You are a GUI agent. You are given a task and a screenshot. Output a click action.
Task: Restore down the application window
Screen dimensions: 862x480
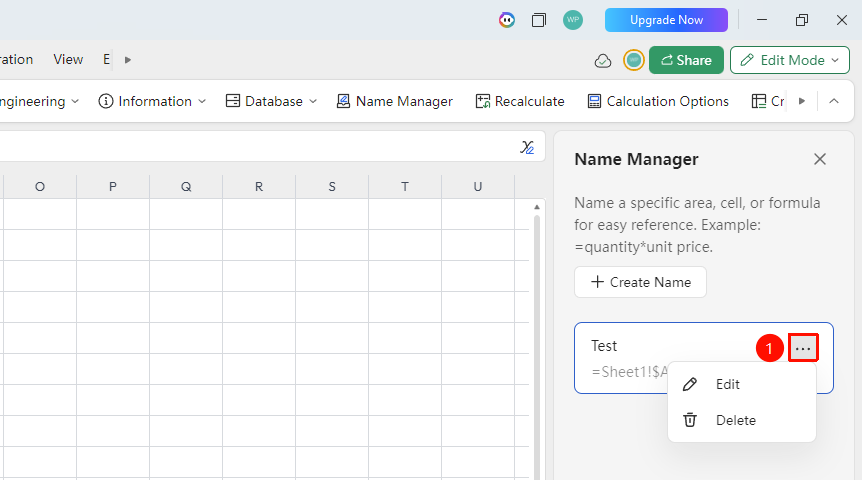pyautogui.click(x=802, y=20)
